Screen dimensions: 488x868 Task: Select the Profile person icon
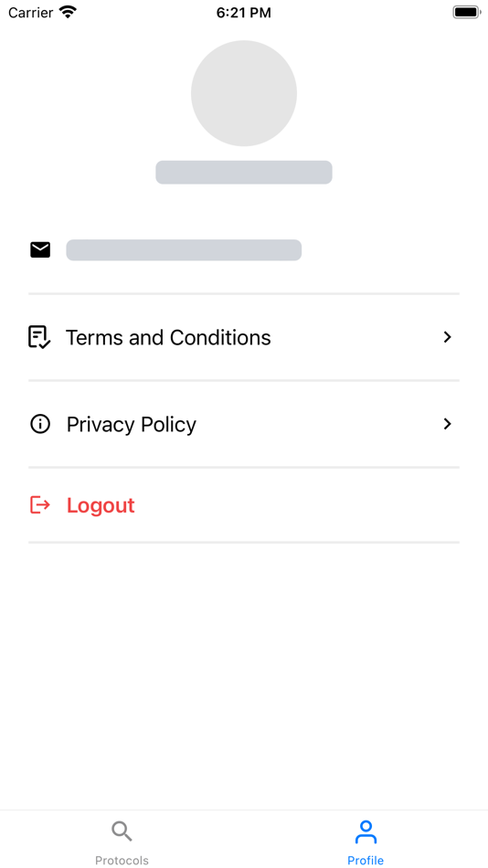(x=366, y=832)
